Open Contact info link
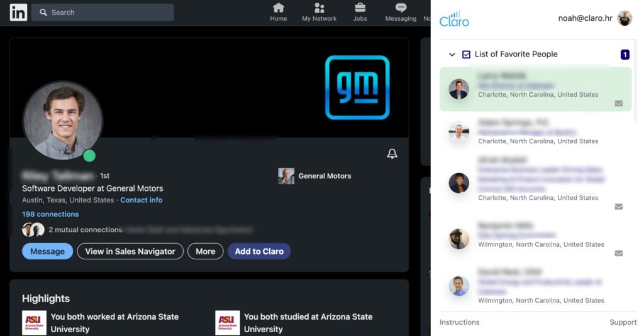Image resolution: width=644 pixels, height=336 pixels. pyautogui.click(x=142, y=200)
